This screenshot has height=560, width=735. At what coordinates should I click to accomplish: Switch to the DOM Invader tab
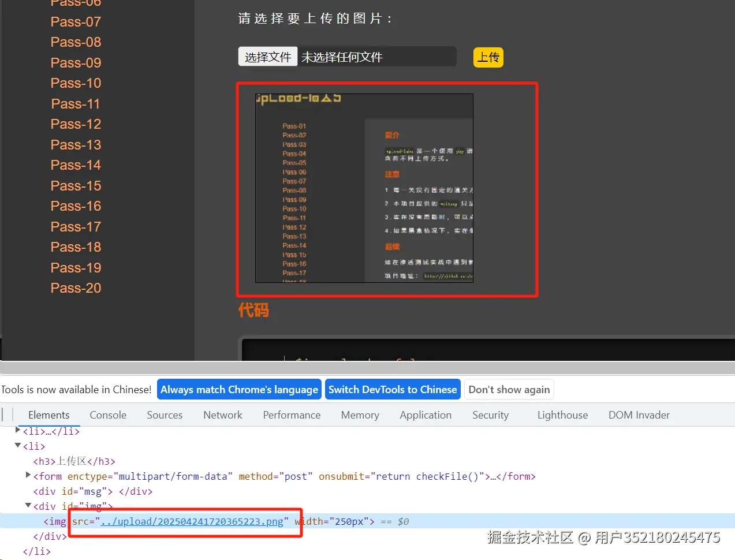click(639, 415)
